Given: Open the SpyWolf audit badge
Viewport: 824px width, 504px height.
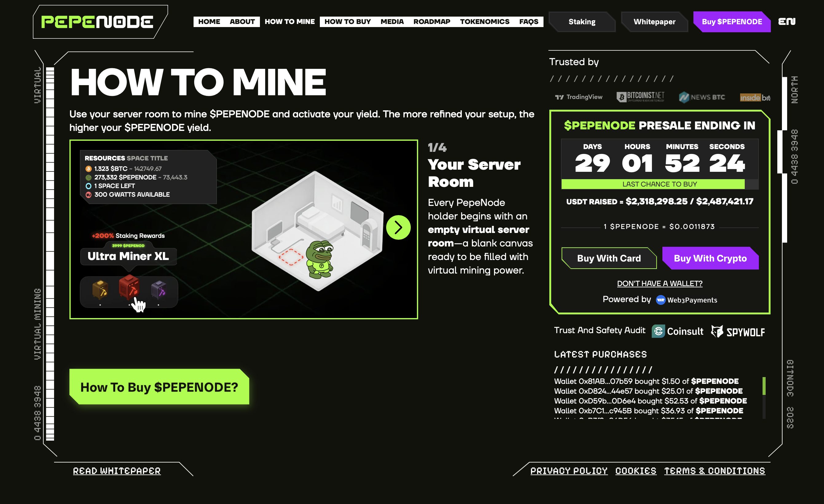Looking at the screenshot, I should point(738,332).
